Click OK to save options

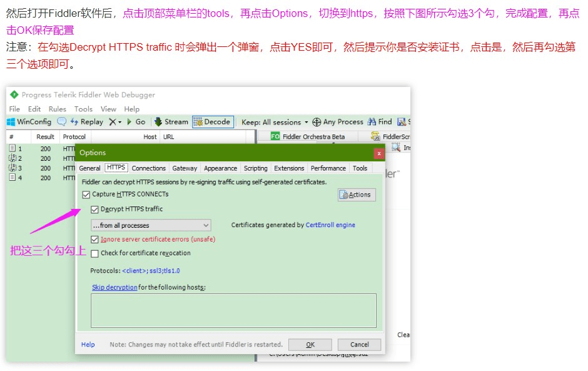310,345
